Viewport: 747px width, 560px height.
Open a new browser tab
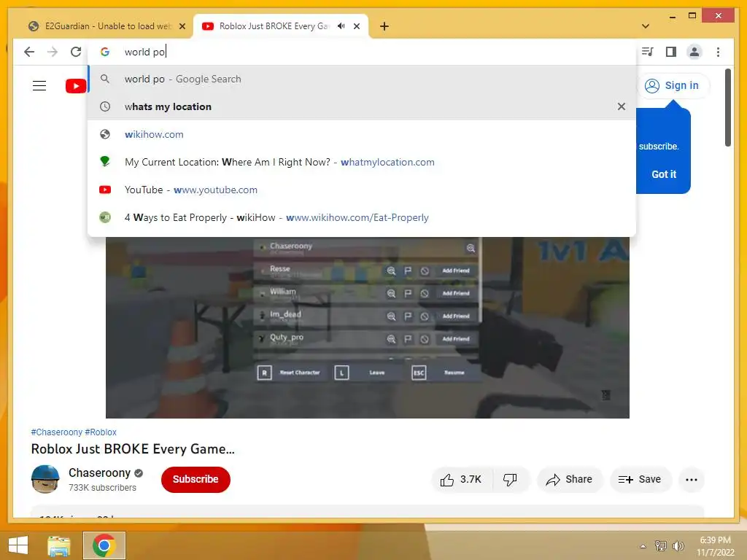[x=384, y=26]
